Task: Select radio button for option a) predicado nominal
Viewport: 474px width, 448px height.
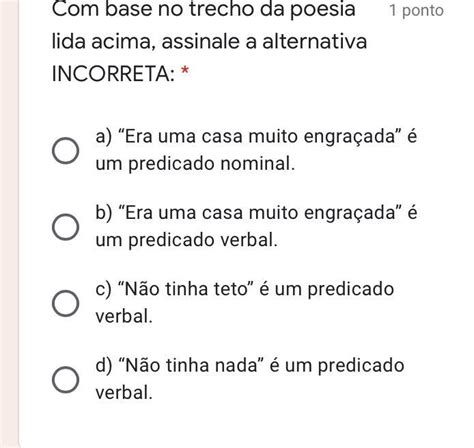Action: pyautogui.click(x=66, y=151)
